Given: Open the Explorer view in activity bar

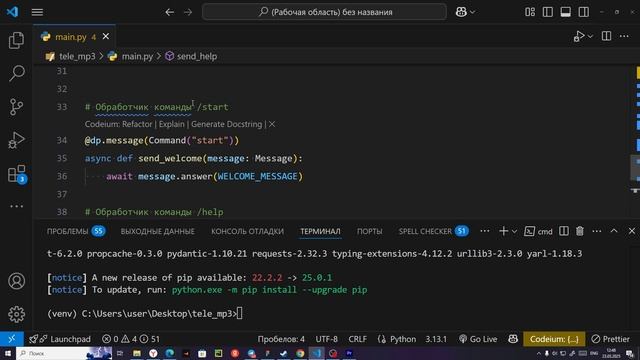Looking at the screenshot, I should pos(16,40).
